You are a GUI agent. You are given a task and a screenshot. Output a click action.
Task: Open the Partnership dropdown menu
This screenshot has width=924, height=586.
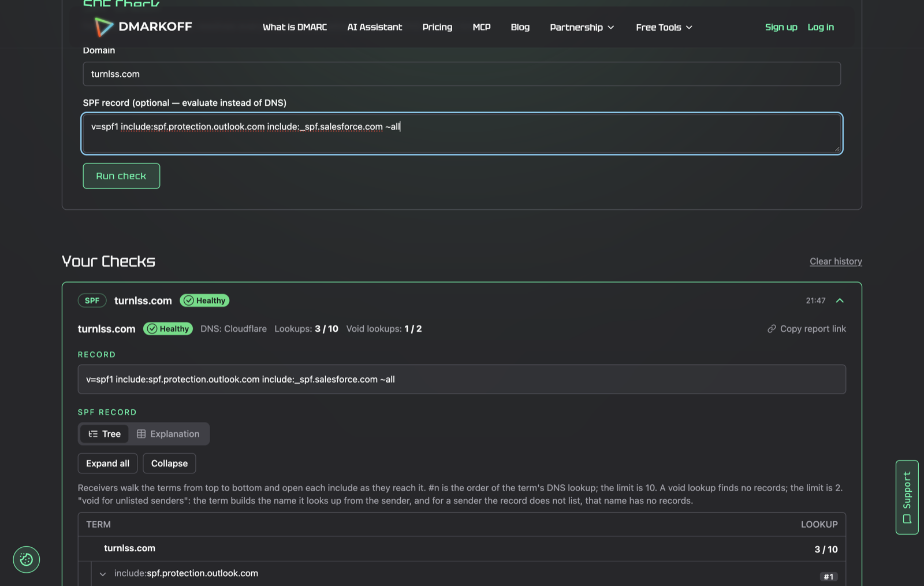(582, 27)
